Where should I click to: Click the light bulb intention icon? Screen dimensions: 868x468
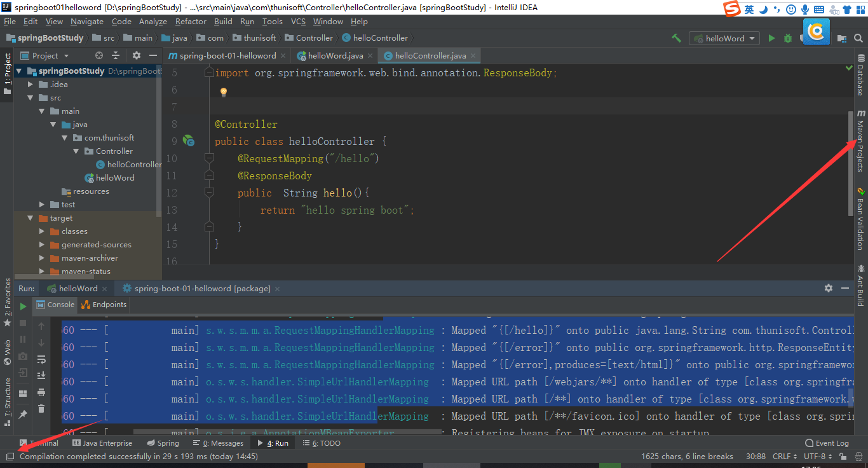[224, 92]
